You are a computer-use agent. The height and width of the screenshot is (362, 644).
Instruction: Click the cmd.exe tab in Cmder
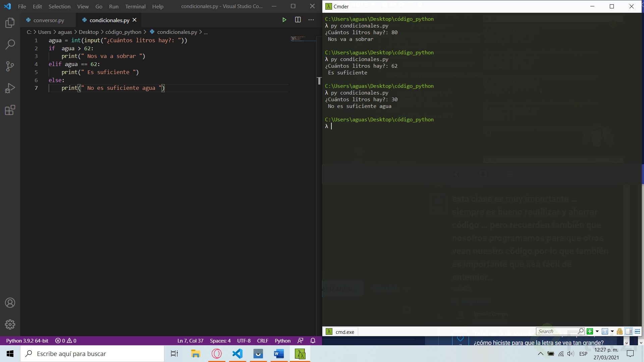click(341, 331)
